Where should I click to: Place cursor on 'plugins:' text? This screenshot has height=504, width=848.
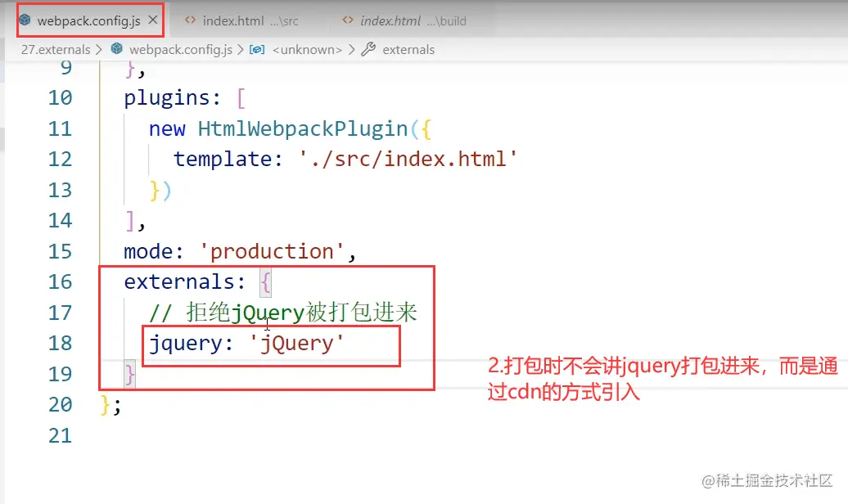coord(173,98)
